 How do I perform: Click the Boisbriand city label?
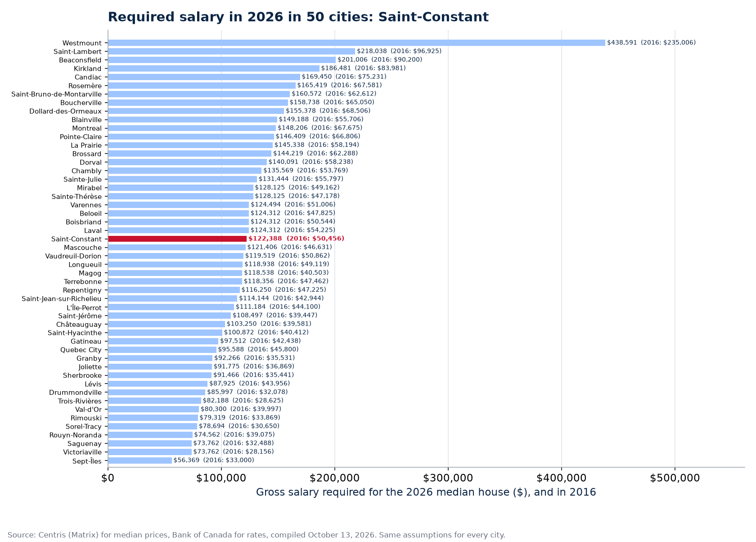tap(84, 222)
